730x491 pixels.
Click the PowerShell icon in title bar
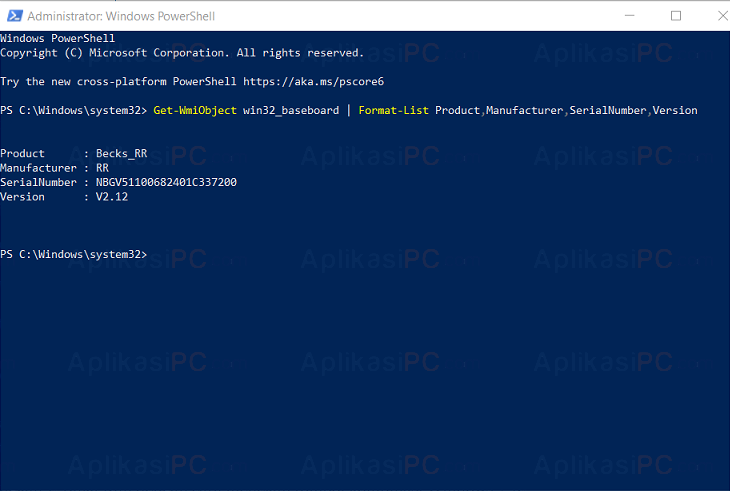[14, 16]
